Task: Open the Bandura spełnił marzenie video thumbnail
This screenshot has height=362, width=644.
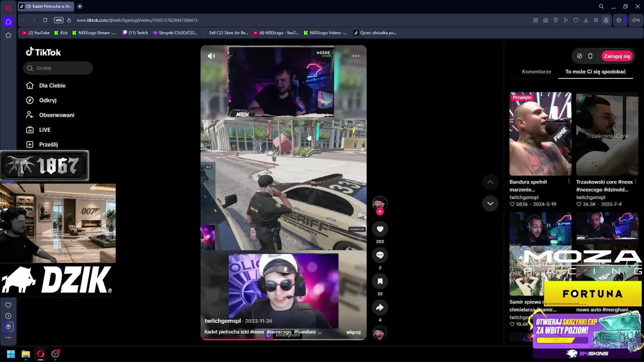Action: pyautogui.click(x=540, y=134)
